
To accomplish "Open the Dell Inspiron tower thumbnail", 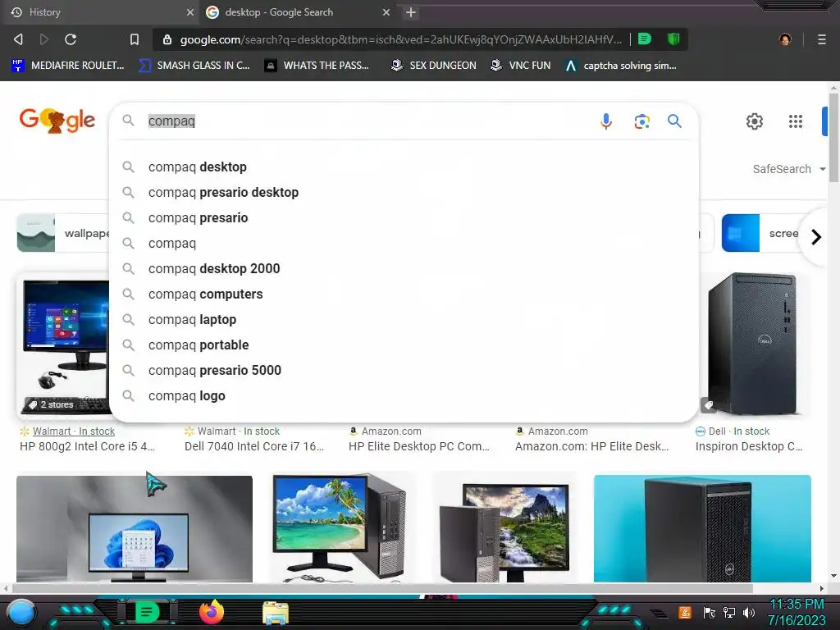I will 756,345.
